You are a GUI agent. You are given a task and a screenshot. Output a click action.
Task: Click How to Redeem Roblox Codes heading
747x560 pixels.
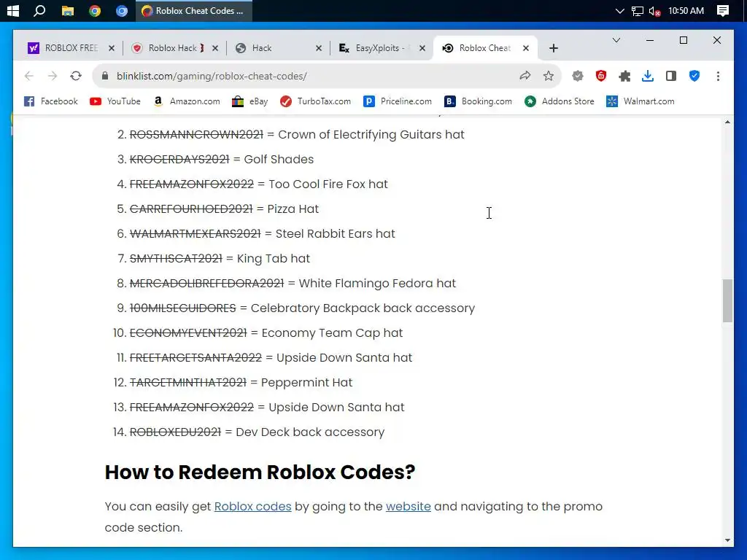pyautogui.click(x=260, y=472)
